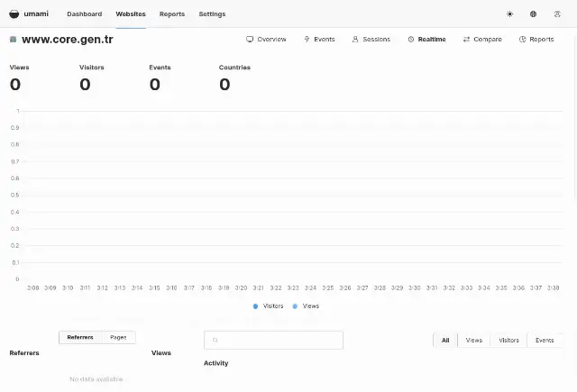Open the user profile icon menu

(x=557, y=14)
